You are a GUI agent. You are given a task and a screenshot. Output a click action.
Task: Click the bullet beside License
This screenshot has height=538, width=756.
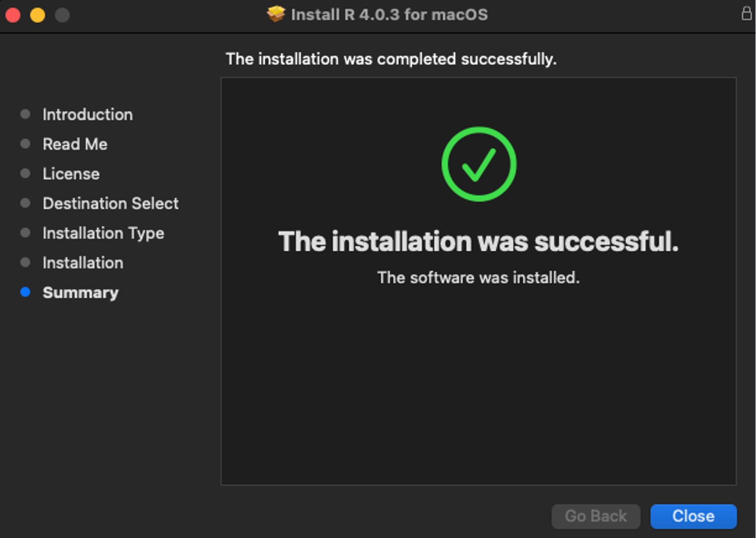tap(25, 173)
